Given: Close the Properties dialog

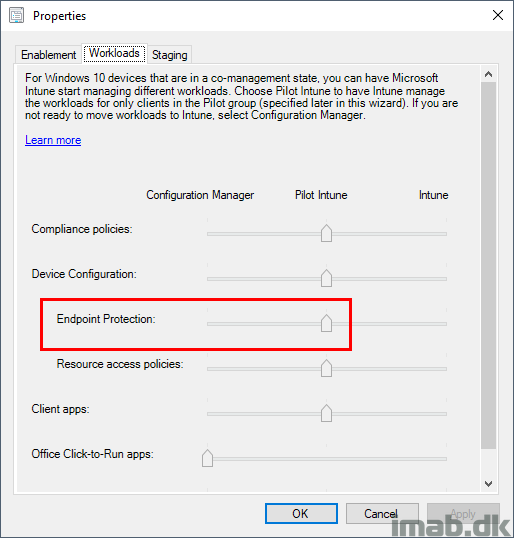Looking at the screenshot, I should coord(498,15).
